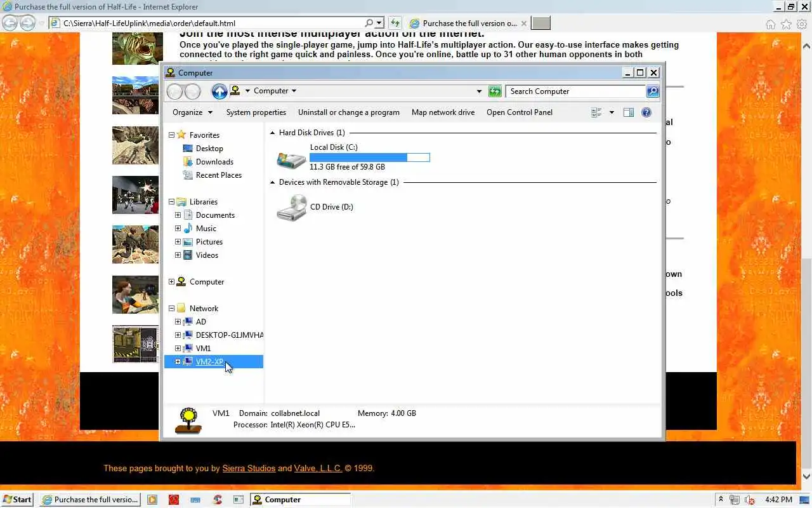Open the new blank tab button
Image resolution: width=812 pixels, height=508 pixels.
(x=540, y=23)
